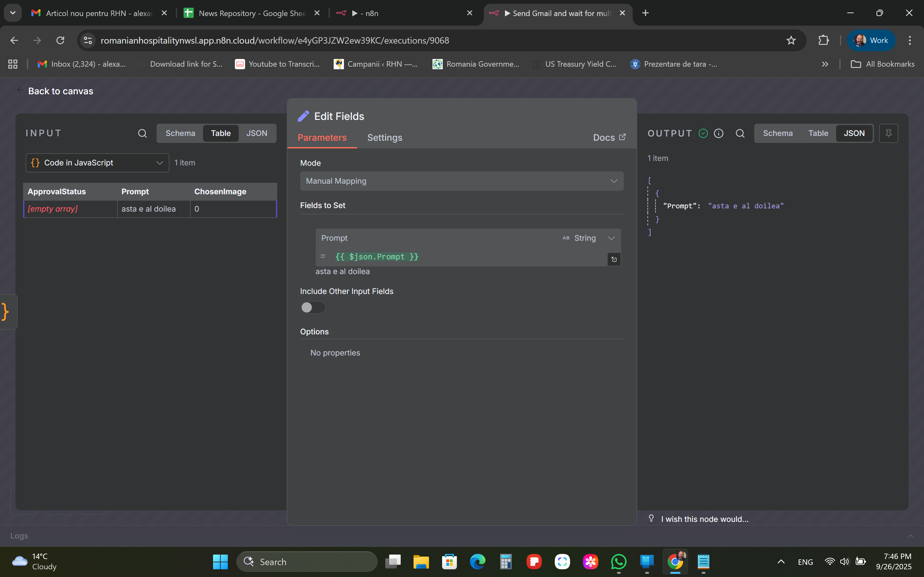Switch output view to Table

[x=818, y=133]
